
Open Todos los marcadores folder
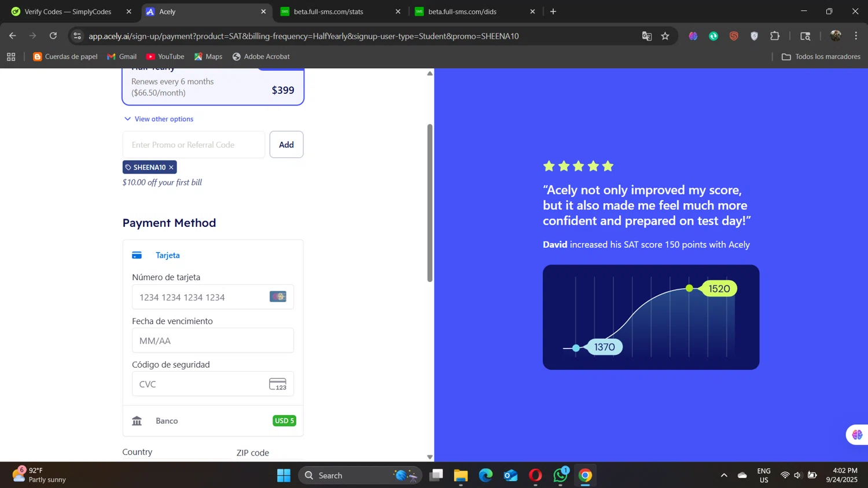[x=821, y=57]
